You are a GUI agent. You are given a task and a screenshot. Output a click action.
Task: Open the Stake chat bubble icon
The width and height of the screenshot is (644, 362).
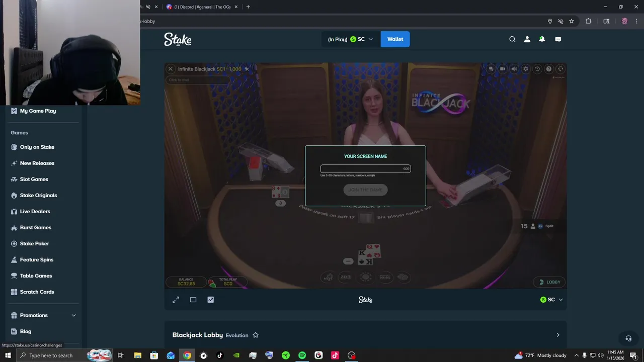(558, 39)
